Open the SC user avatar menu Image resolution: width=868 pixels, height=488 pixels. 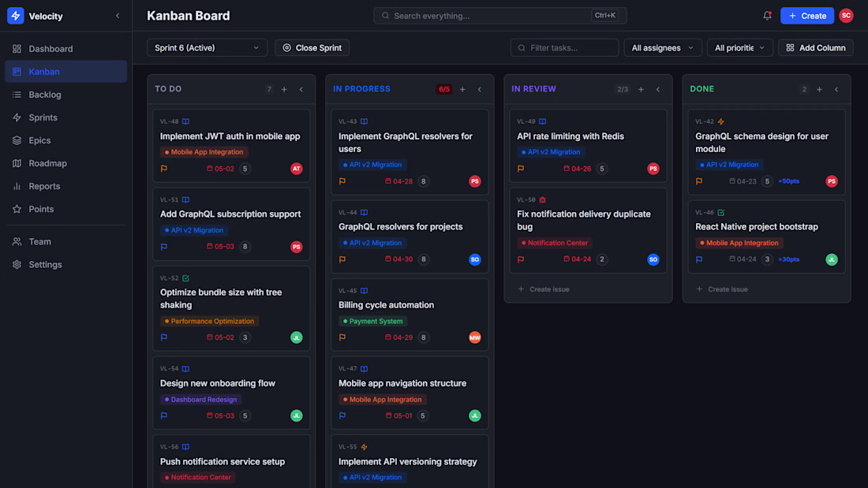pyautogui.click(x=846, y=16)
